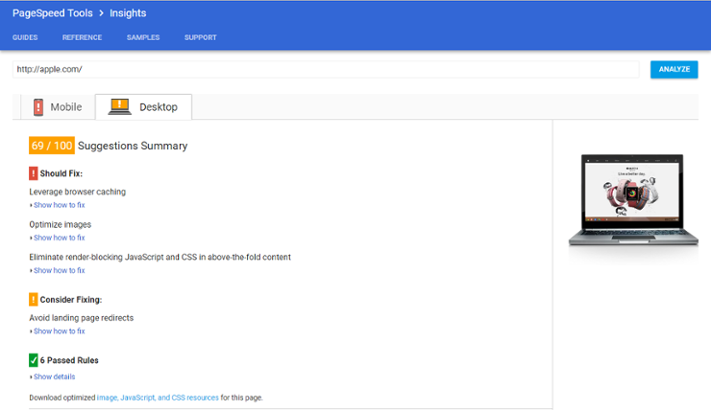Expand Show how to fix under Leverage browser caching
This screenshot has width=711, height=410.
pos(59,205)
